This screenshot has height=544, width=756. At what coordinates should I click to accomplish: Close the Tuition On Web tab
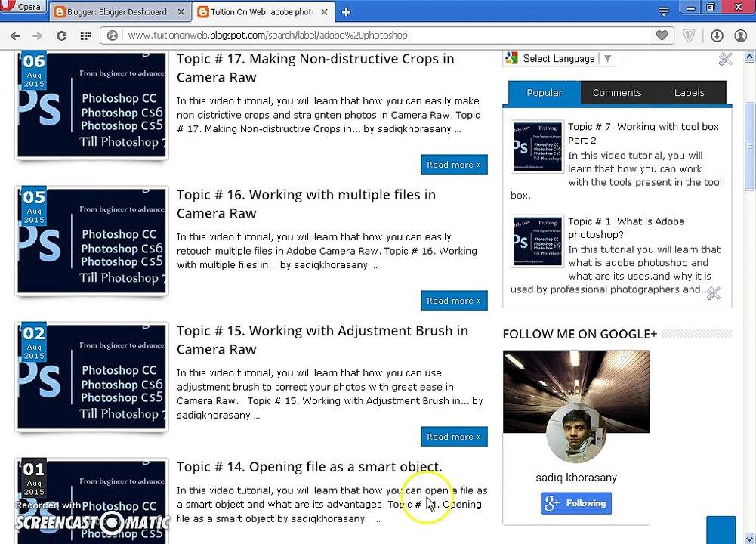point(325,11)
